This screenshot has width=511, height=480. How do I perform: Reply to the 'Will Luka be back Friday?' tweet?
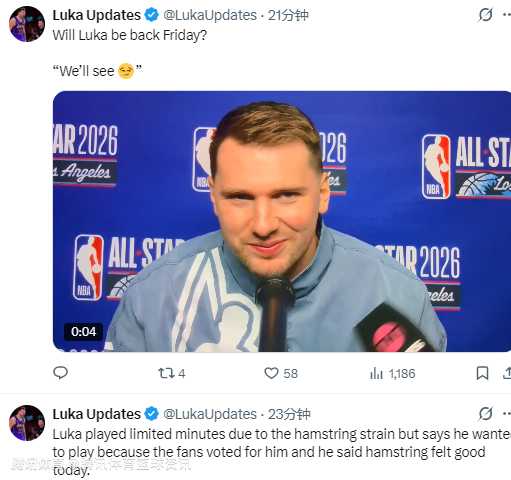pyautogui.click(x=60, y=373)
